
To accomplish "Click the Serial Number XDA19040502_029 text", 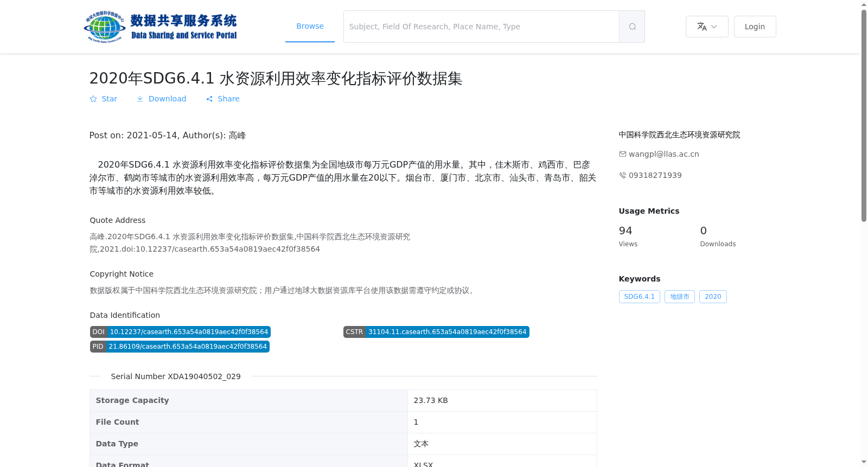I will click(x=176, y=376).
